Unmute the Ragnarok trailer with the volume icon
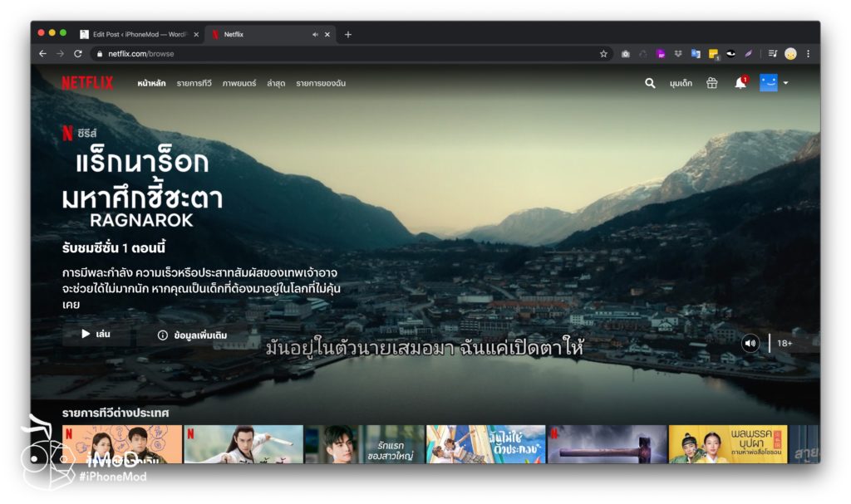This screenshot has height=504, width=851. [751, 342]
